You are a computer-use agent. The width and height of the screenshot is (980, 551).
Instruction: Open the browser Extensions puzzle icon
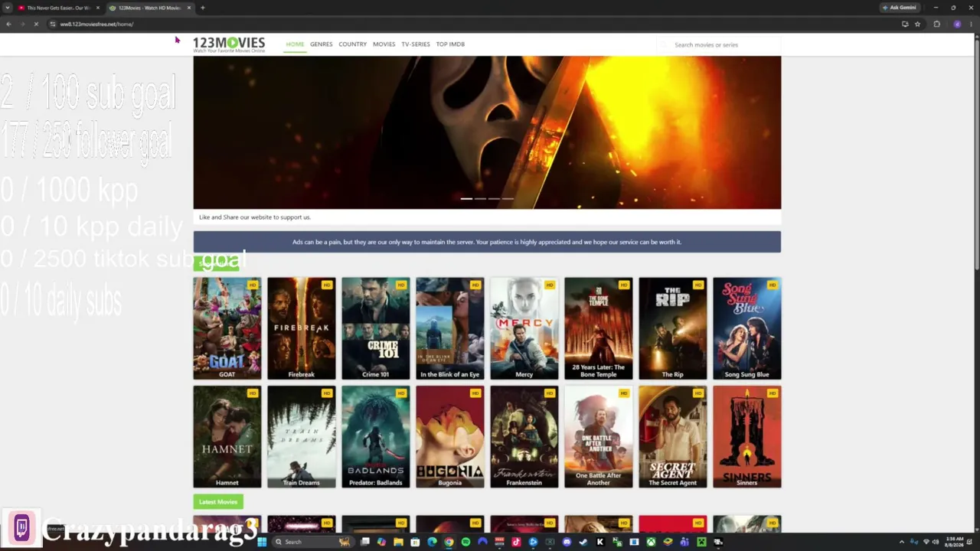[936, 24]
